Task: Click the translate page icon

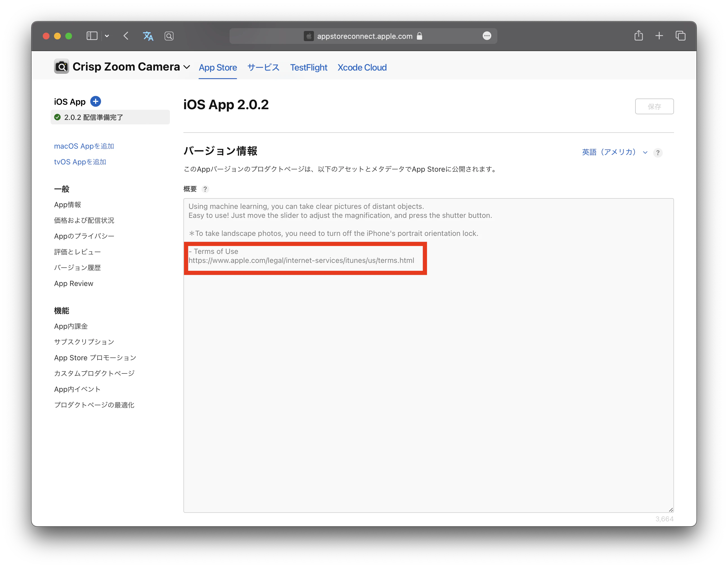Action: point(148,36)
